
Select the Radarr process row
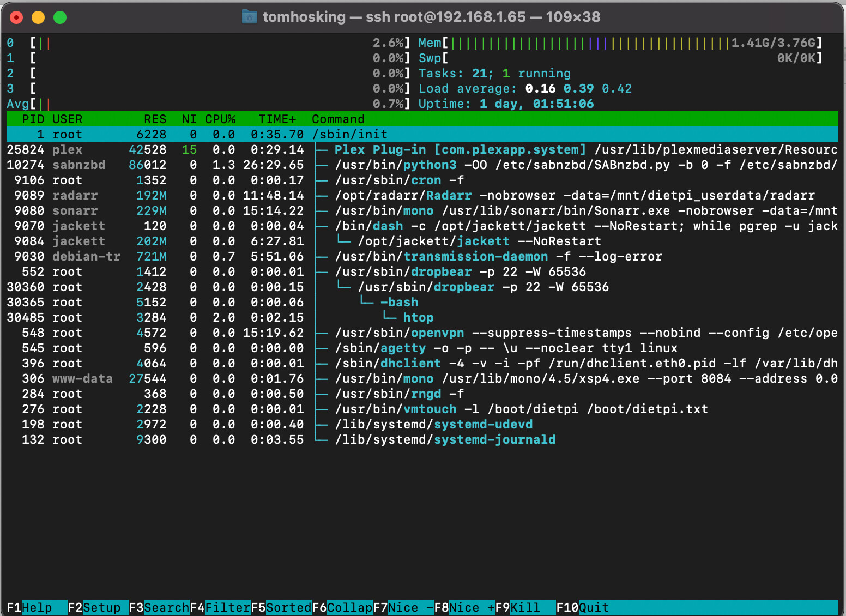(x=422, y=195)
